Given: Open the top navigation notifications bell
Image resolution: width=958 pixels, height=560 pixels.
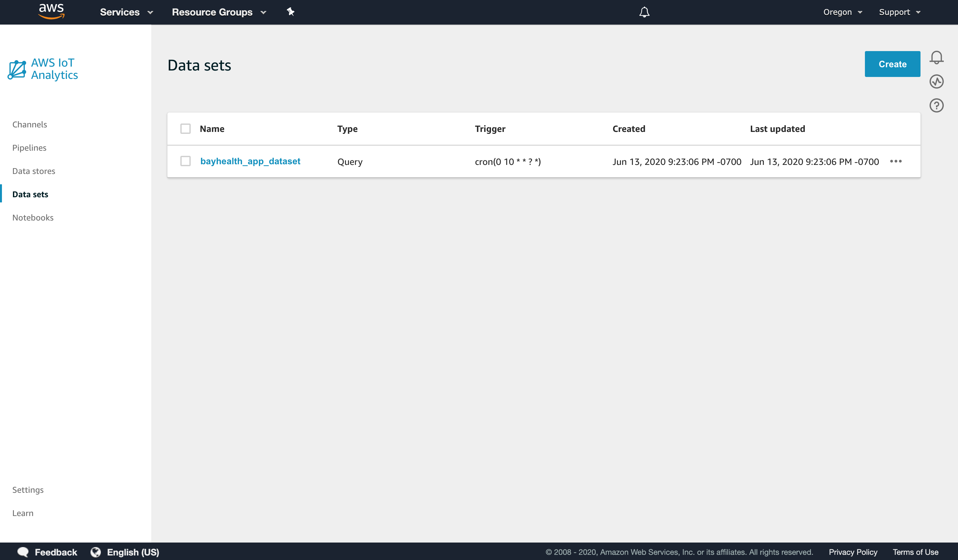Looking at the screenshot, I should point(644,12).
